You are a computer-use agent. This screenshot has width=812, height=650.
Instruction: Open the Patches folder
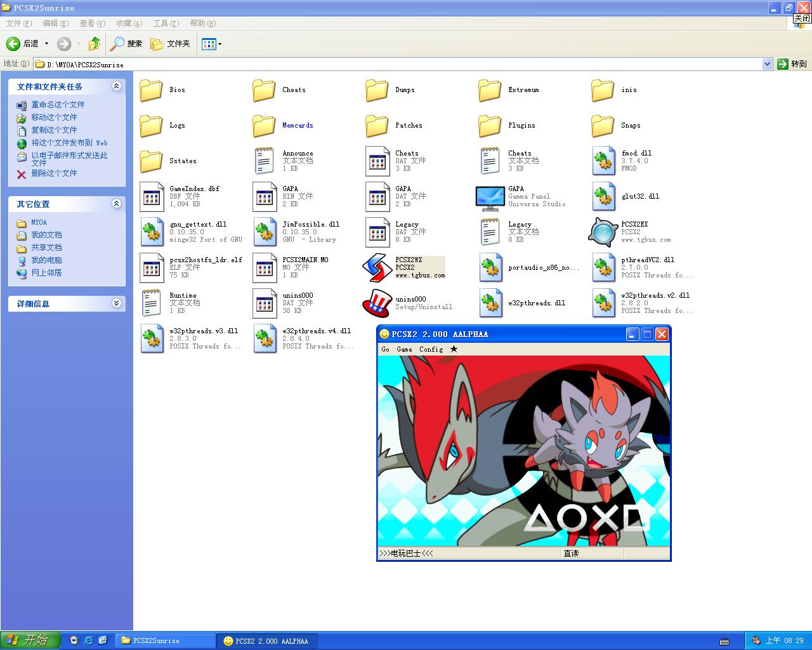click(377, 126)
